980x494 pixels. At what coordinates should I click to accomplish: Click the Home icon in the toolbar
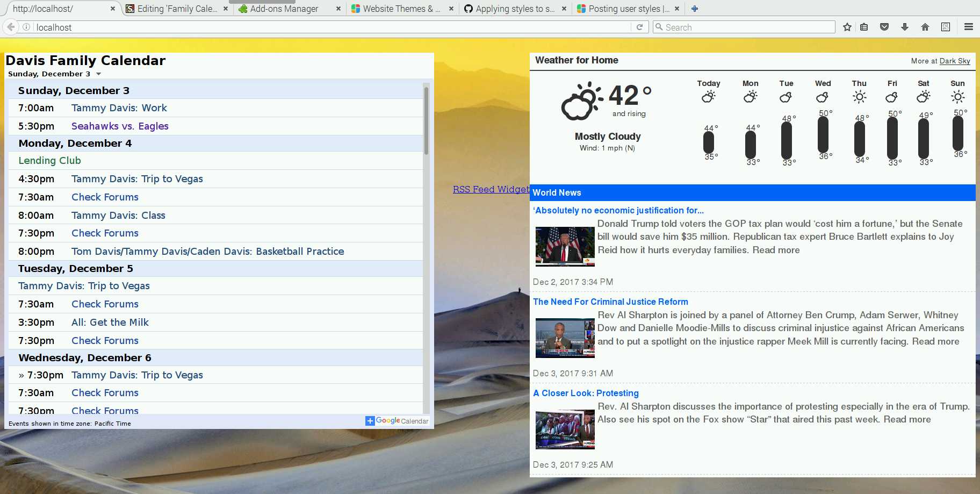pos(925,27)
